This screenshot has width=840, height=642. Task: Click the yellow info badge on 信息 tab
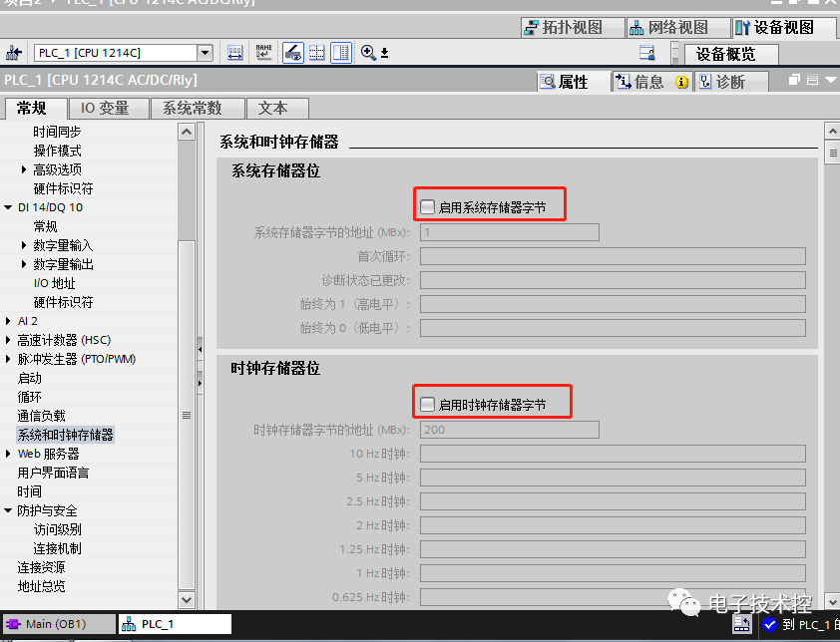[x=681, y=82]
